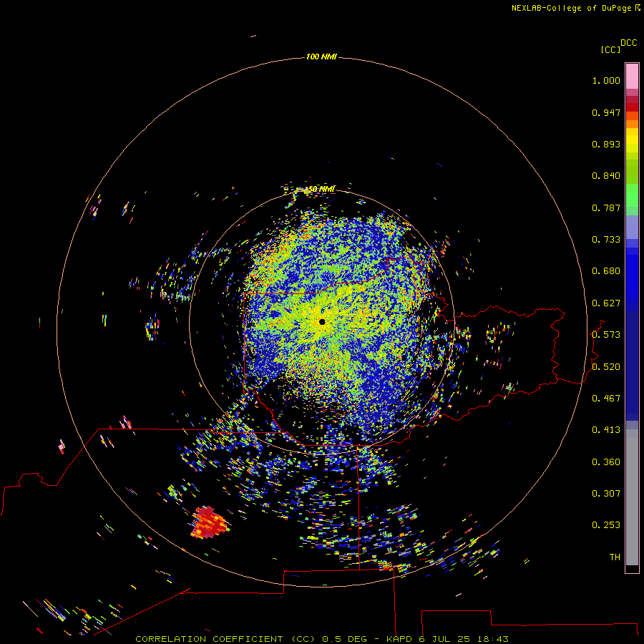Click the 0.947 legend value
Image resolution: width=644 pixels, height=644 pixels.
pos(606,112)
